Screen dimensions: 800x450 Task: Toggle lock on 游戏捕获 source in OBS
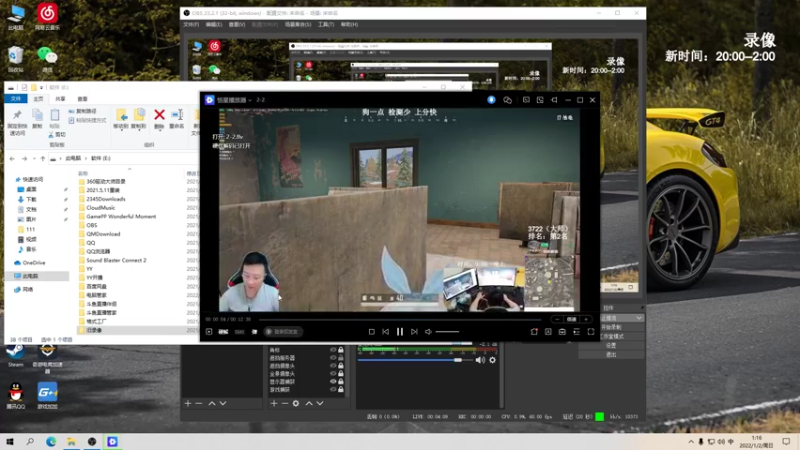click(x=341, y=389)
